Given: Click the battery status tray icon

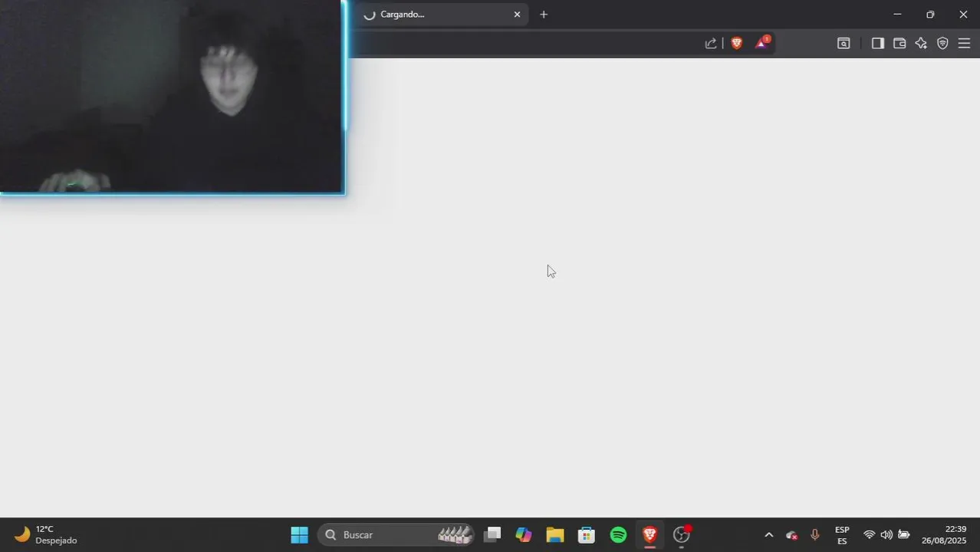Looking at the screenshot, I should pyautogui.click(x=904, y=535).
